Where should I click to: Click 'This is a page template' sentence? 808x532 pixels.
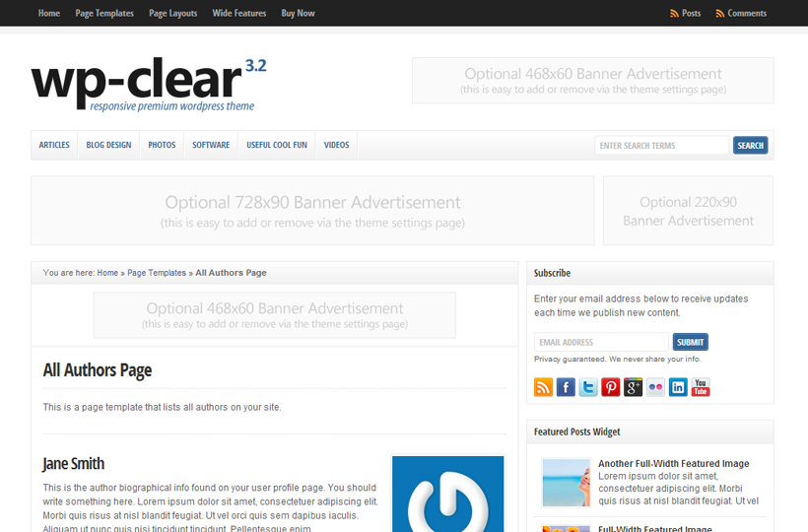coord(162,407)
